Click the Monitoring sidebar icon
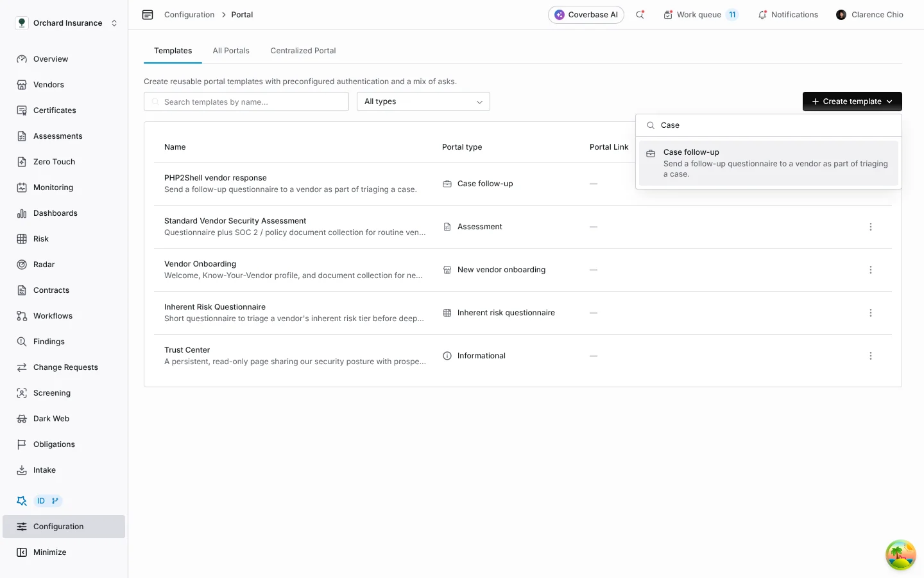Screen dimensions: 924x578 point(22,188)
